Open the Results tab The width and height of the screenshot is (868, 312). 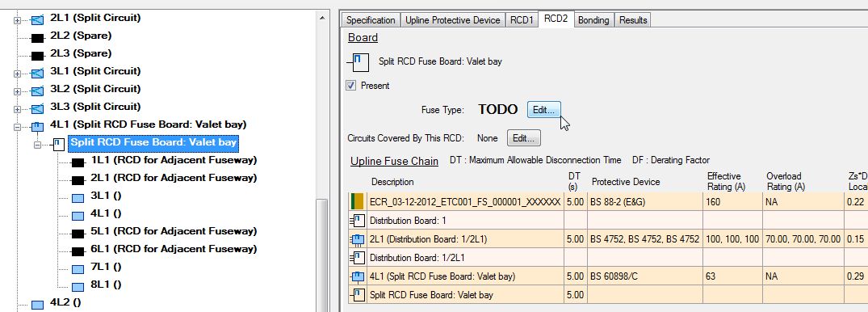tap(633, 20)
